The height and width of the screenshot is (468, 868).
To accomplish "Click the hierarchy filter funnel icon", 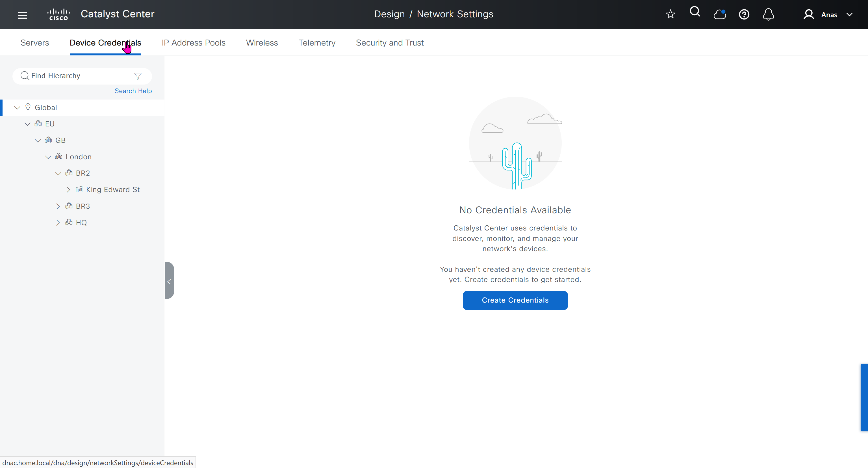I will (138, 76).
